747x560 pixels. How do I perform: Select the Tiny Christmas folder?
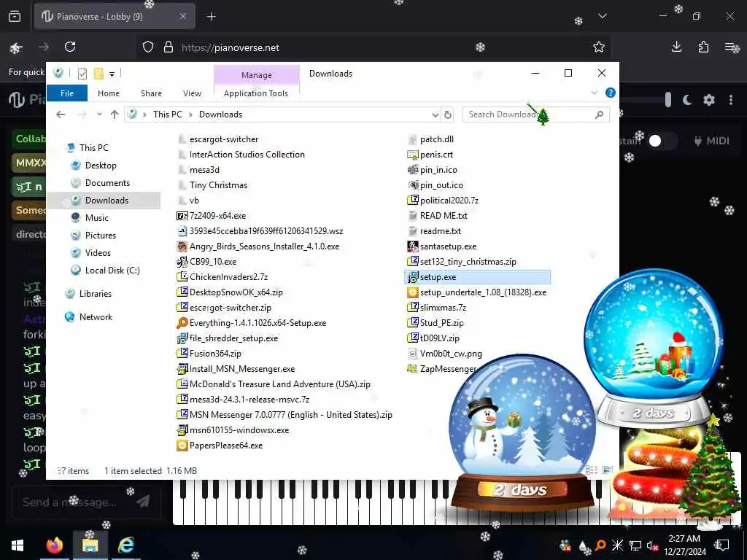212,184
